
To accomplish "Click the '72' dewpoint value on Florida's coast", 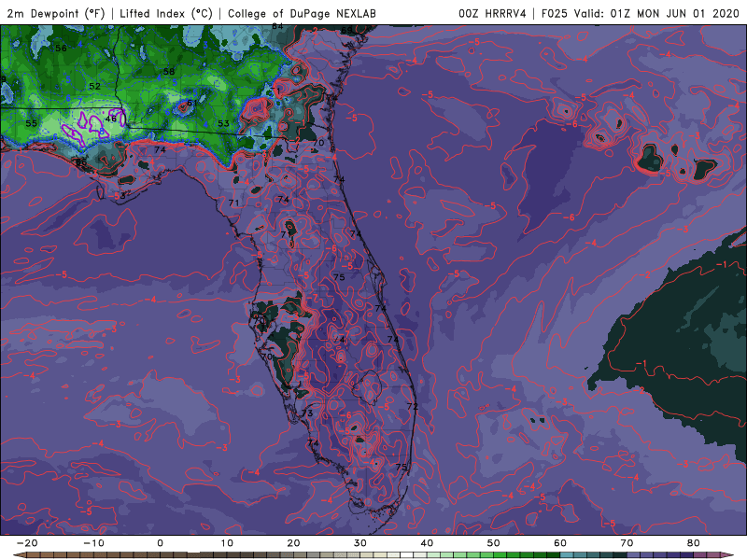I will pyautogui.click(x=412, y=406).
